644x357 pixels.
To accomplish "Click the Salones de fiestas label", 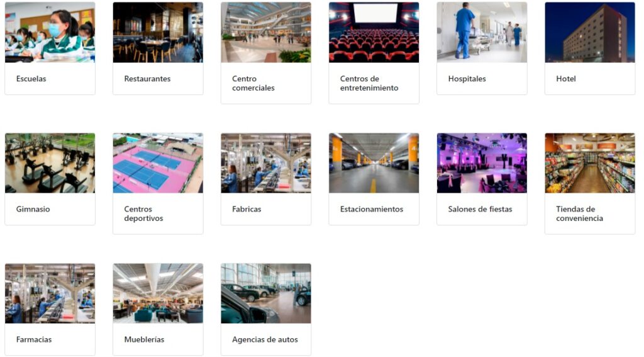I will (480, 209).
